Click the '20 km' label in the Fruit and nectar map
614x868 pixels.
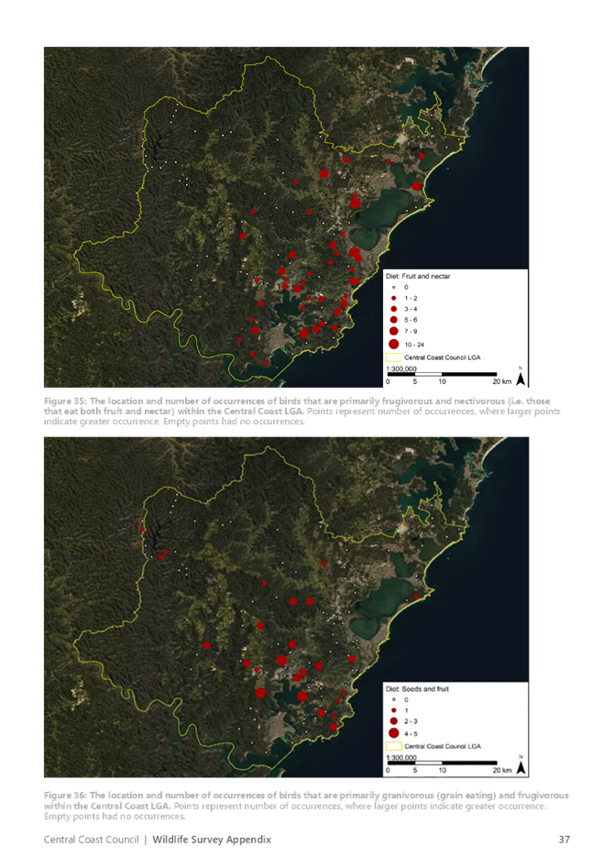point(502,381)
